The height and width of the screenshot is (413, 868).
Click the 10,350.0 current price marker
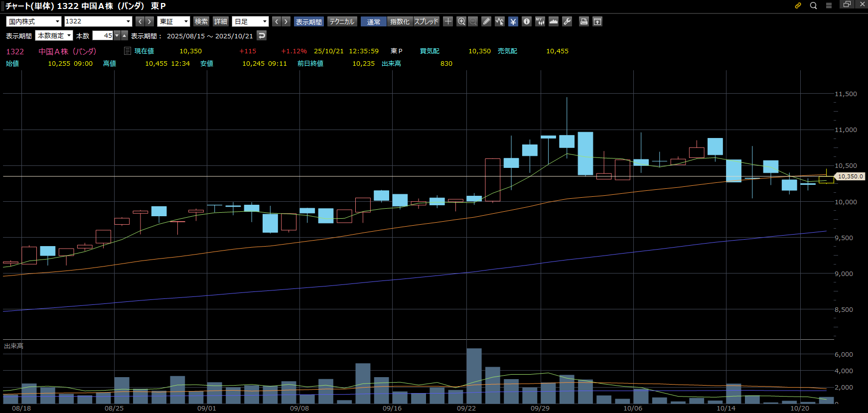850,176
